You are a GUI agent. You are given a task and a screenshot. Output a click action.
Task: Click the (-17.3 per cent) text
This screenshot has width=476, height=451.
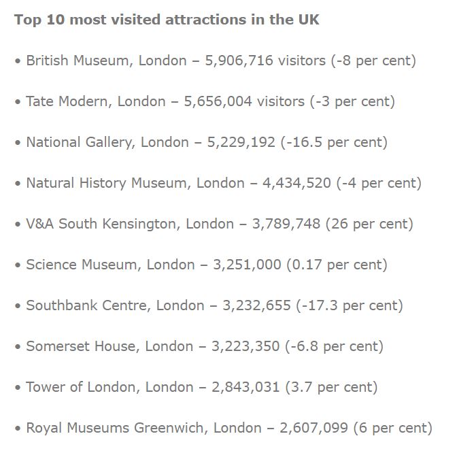click(350, 305)
